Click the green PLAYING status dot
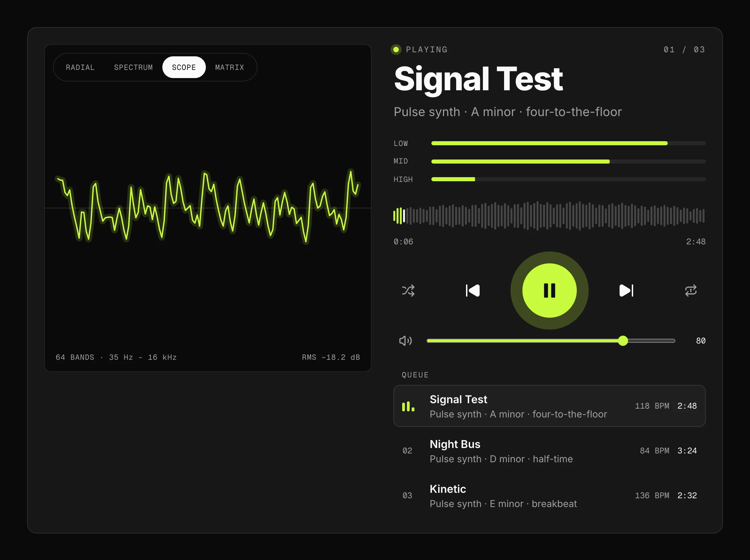The width and height of the screenshot is (750, 560). 396,50
